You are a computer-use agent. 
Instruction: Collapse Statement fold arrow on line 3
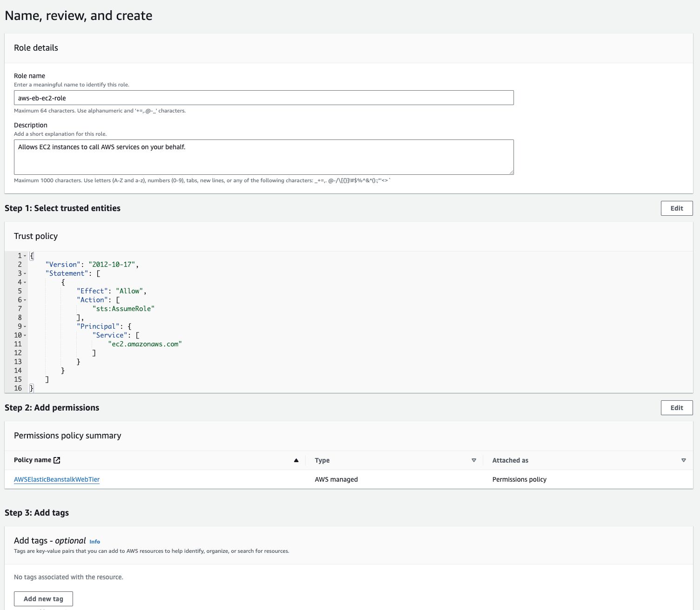(x=25, y=274)
